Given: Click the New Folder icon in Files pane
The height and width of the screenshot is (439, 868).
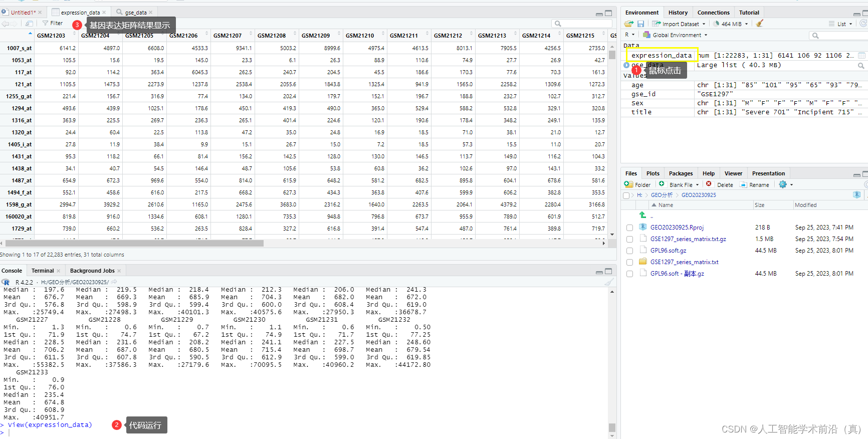Looking at the screenshot, I should click(628, 184).
